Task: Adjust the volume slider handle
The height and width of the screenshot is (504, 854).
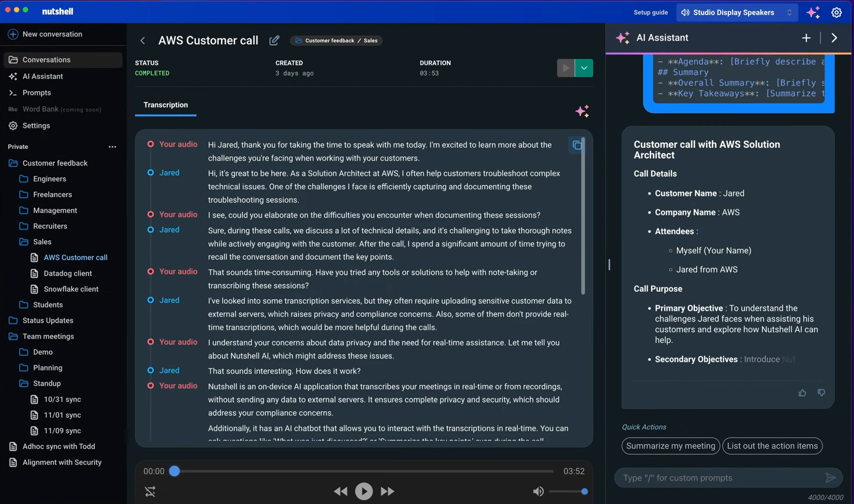Action: (584, 491)
